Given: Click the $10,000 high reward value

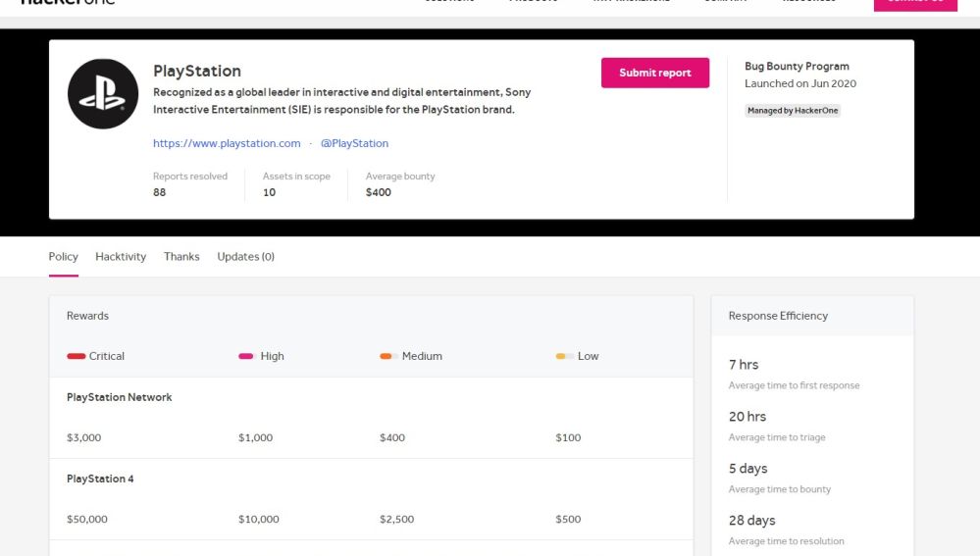Looking at the screenshot, I should click(x=259, y=519).
